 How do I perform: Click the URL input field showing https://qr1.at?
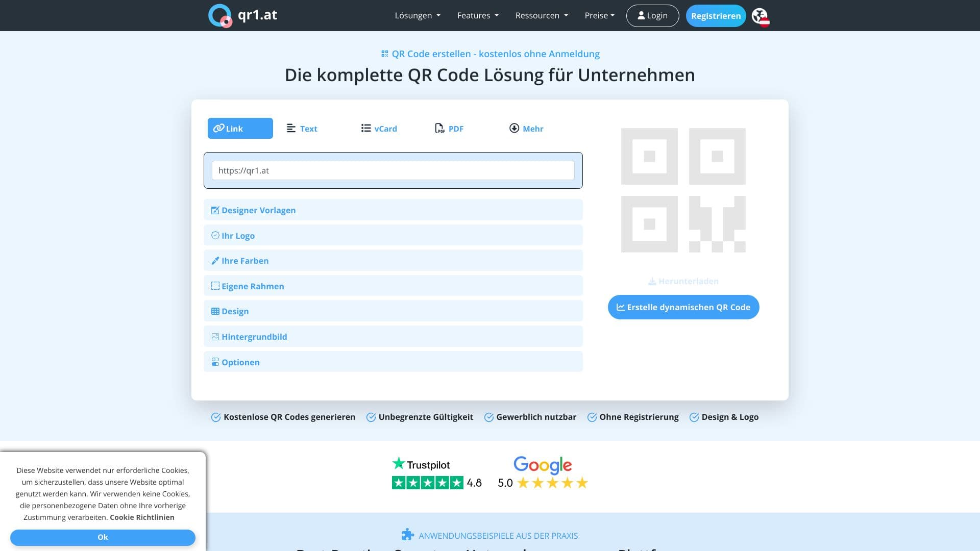point(393,170)
